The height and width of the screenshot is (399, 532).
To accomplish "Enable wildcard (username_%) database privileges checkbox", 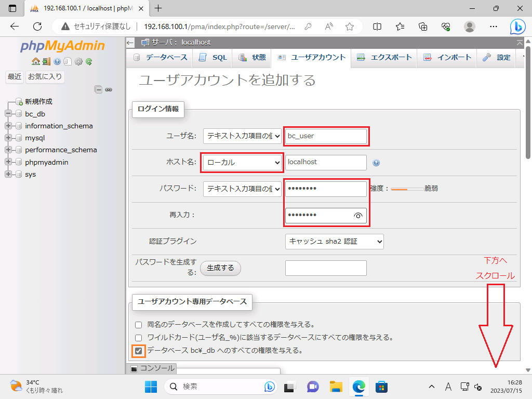I will [139, 338].
